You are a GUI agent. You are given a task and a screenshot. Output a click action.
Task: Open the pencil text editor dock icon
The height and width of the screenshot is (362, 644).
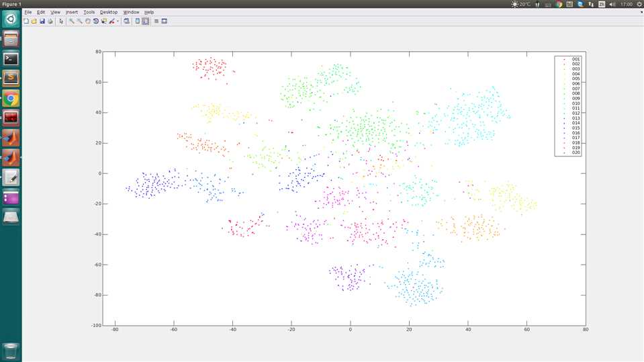[11, 178]
